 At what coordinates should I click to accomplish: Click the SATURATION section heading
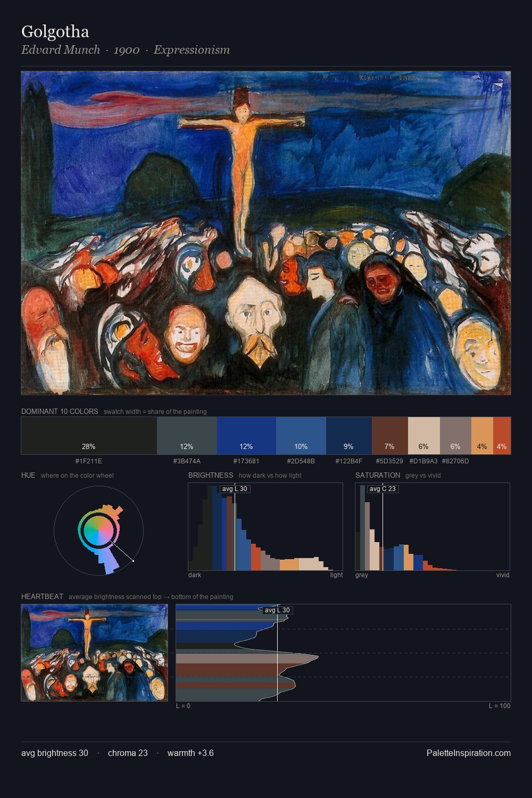(378, 475)
